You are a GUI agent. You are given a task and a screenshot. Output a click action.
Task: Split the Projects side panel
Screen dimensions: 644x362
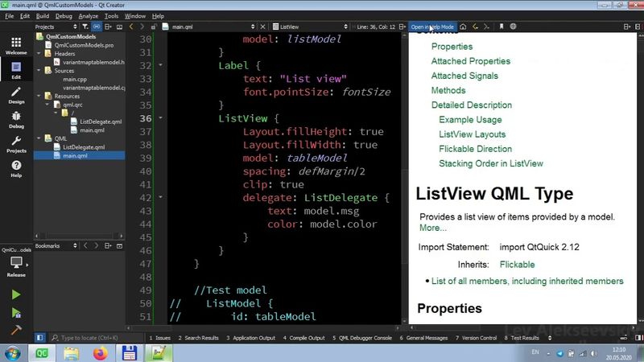click(x=108, y=27)
